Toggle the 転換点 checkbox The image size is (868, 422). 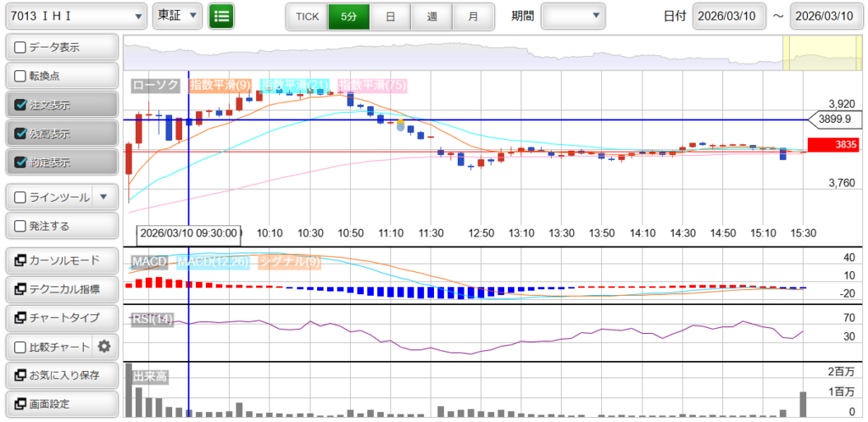pyautogui.click(x=20, y=75)
